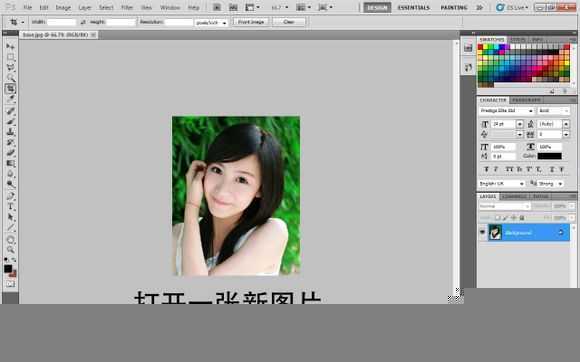Select the Move tool
The image size is (580, 362).
[10, 47]
